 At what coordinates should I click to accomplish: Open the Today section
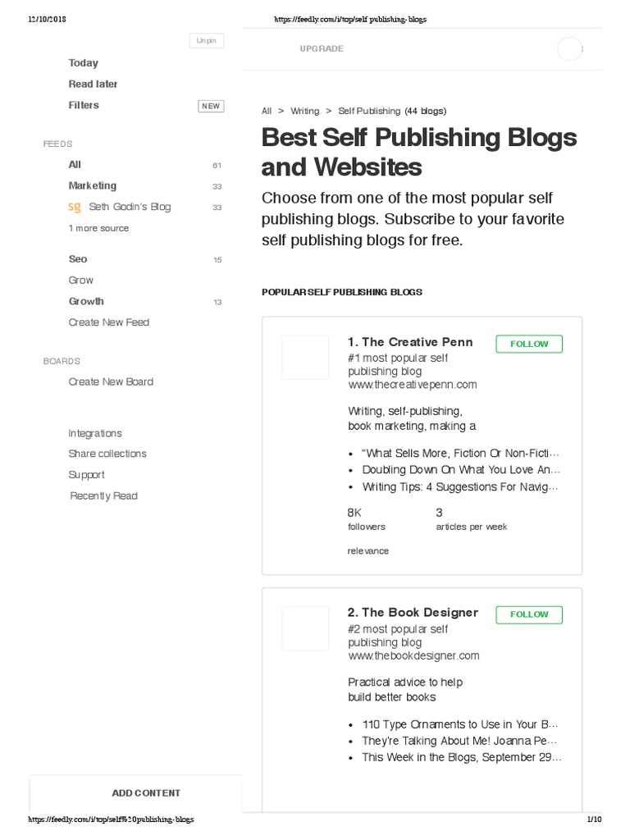(x=83, y=63)
